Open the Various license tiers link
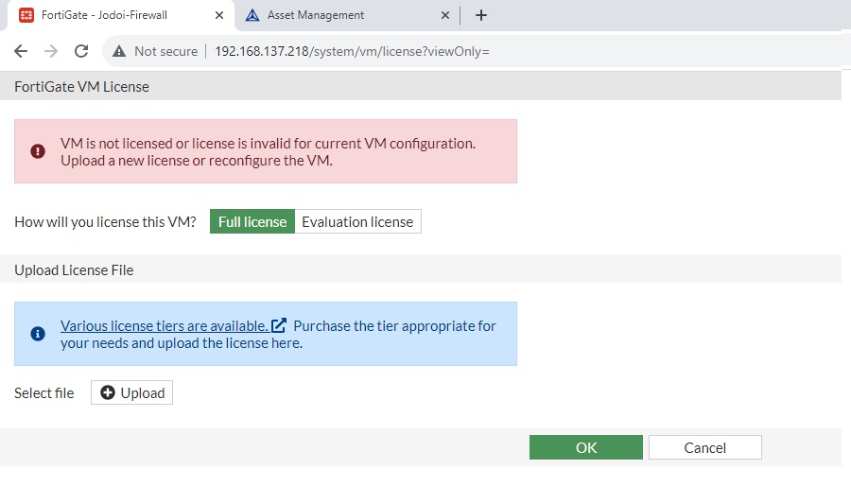The height and width of the screenshot is (504, 851). point(164,326)
